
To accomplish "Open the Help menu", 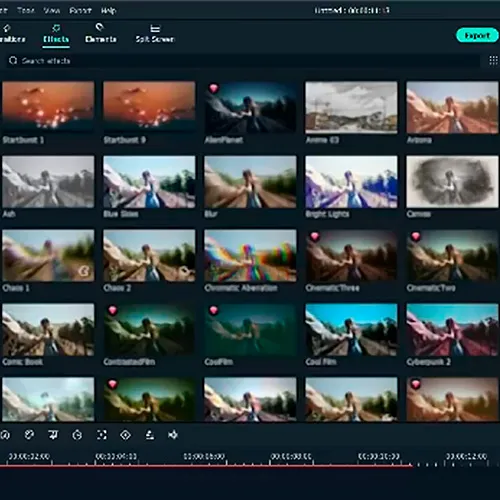I will point(108,10).
